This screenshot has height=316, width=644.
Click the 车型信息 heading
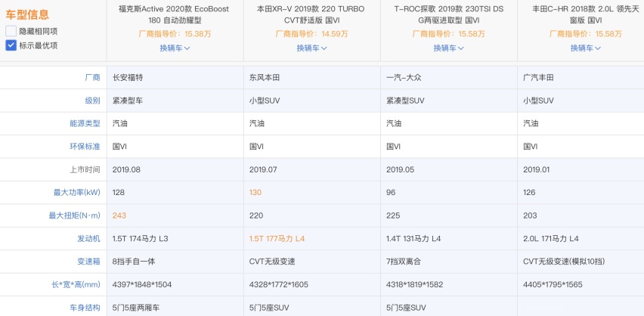(27, 14)
